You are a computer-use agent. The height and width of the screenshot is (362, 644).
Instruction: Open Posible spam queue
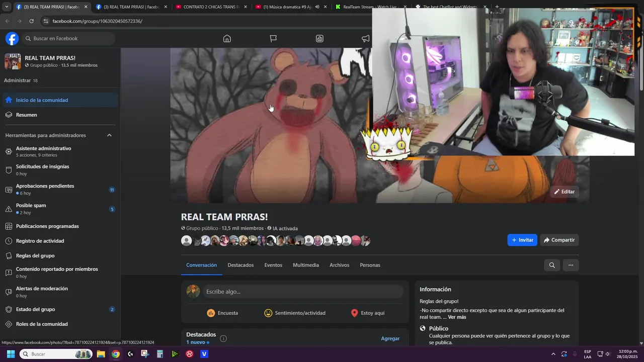click(x=60, y=209)
